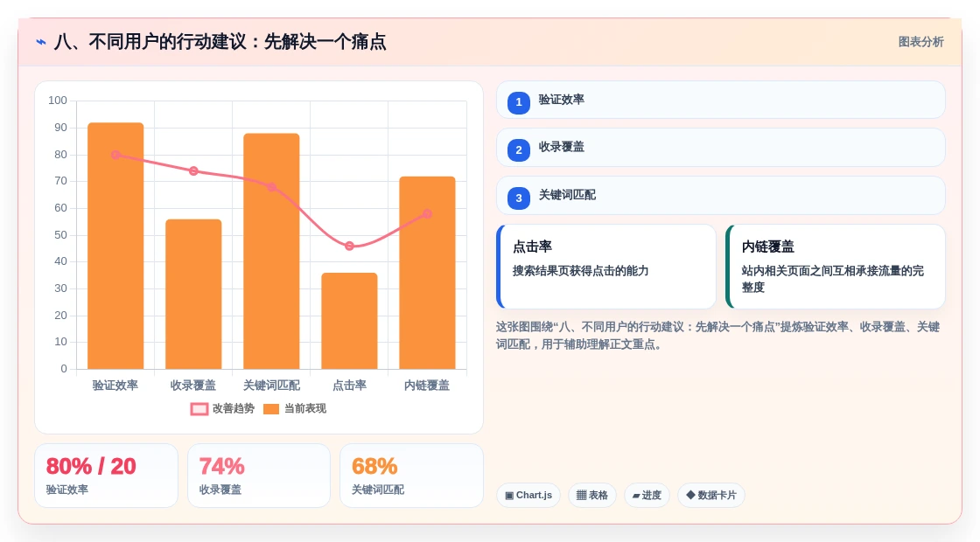The height and width of the screenshot is (542, 980).
Task: Click the 80% / 20 stat value
Action: coord(91,467)
